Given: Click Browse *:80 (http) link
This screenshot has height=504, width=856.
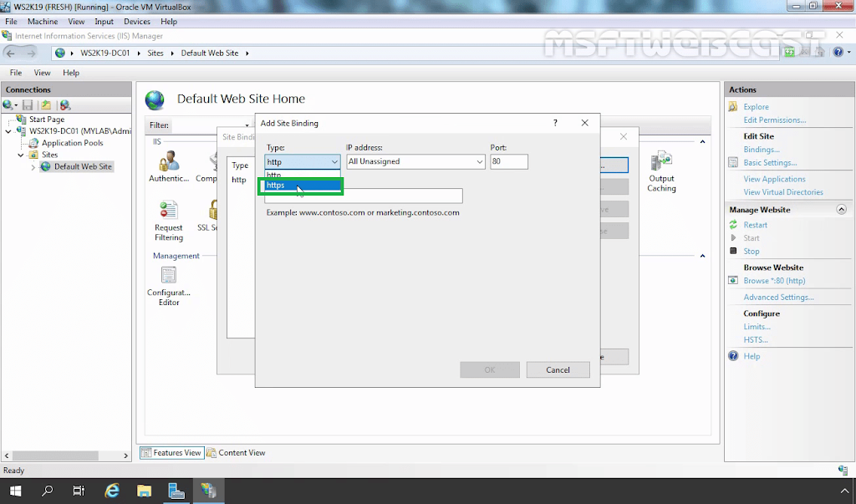Looking at the screenshot, I should click(774, 281).
